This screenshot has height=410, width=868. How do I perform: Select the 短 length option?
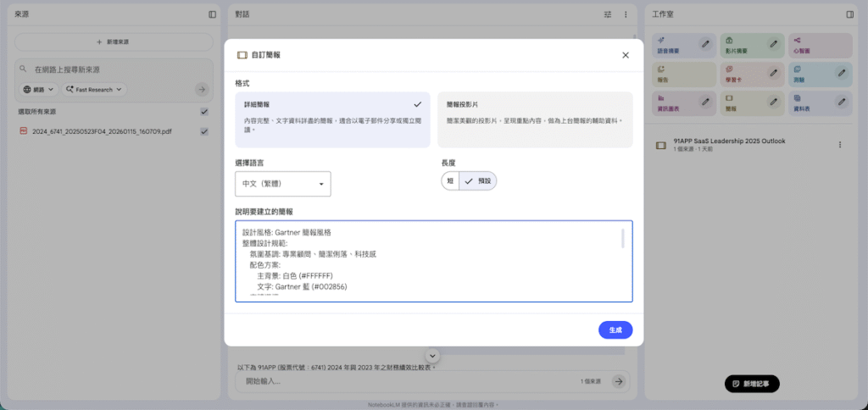[450, 181]
